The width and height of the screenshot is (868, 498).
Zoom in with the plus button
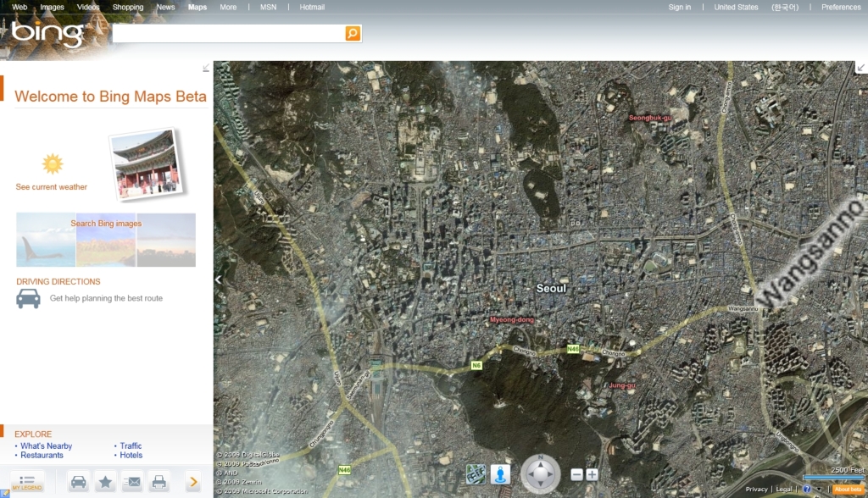tap(592, 475)
